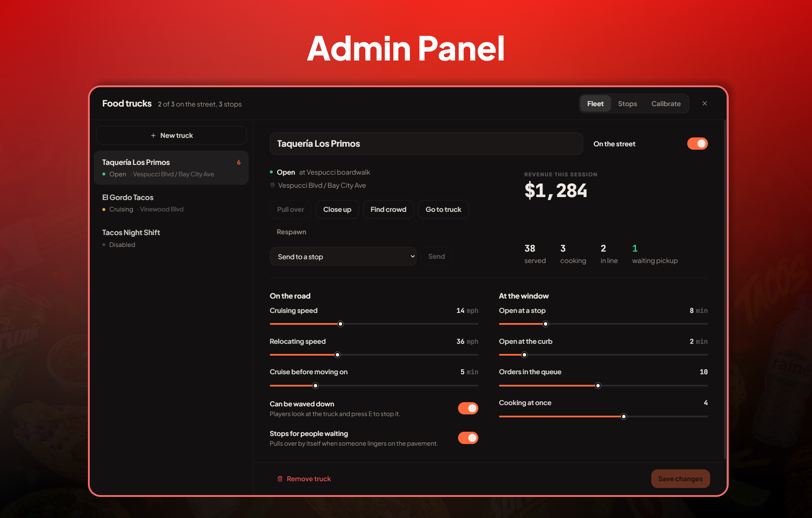Click the Respawn action
This screenshot has height=518, width=812.
[x=291, y=232]
